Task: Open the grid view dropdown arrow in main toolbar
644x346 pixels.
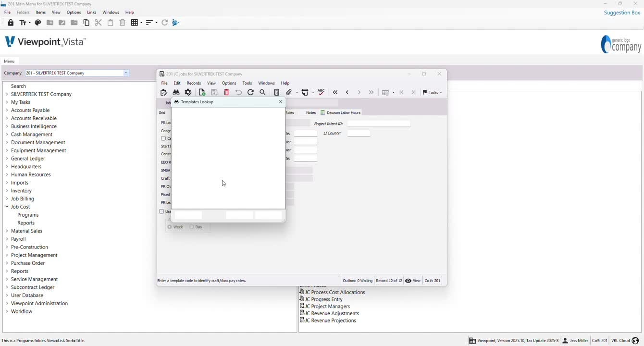Action: click(141, 23)
